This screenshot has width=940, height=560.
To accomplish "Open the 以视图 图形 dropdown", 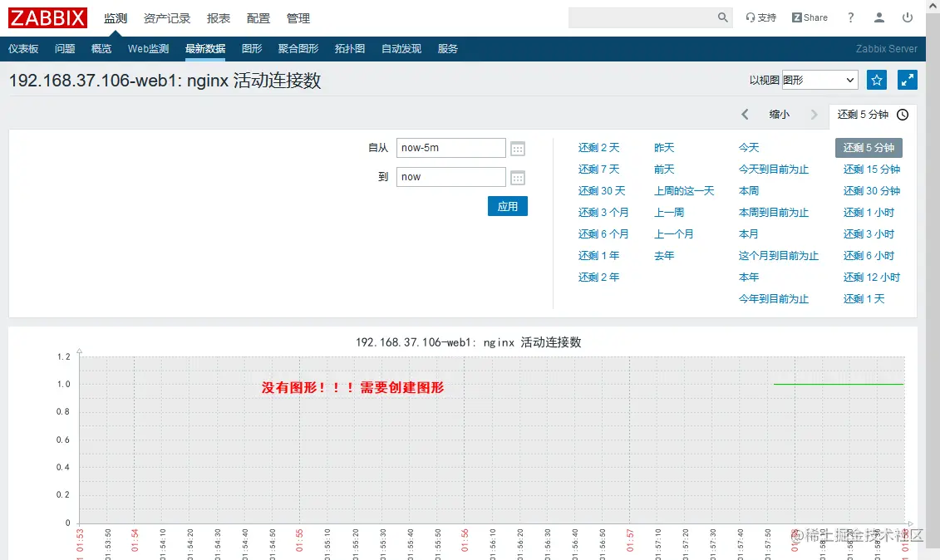I will (x=820, y=80).
